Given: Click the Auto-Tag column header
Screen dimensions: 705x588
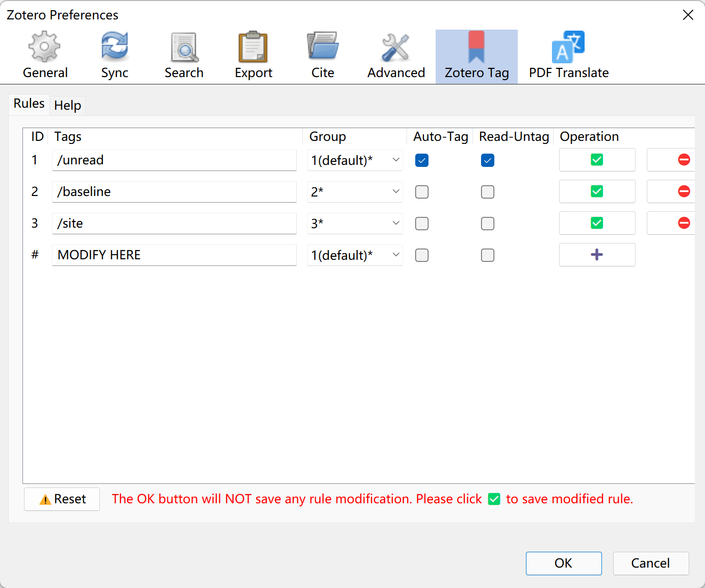Looking at the screenshot, I should tap(440, 137).
